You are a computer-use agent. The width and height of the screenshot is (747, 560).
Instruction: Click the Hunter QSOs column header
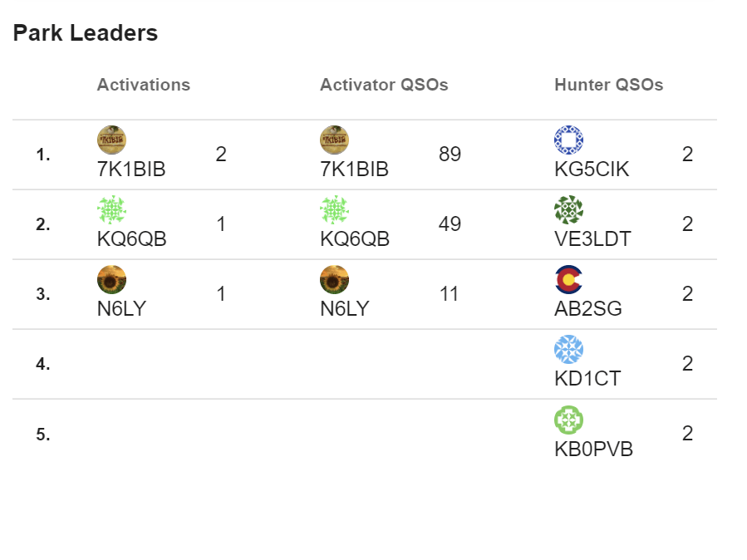pos(608,85)
